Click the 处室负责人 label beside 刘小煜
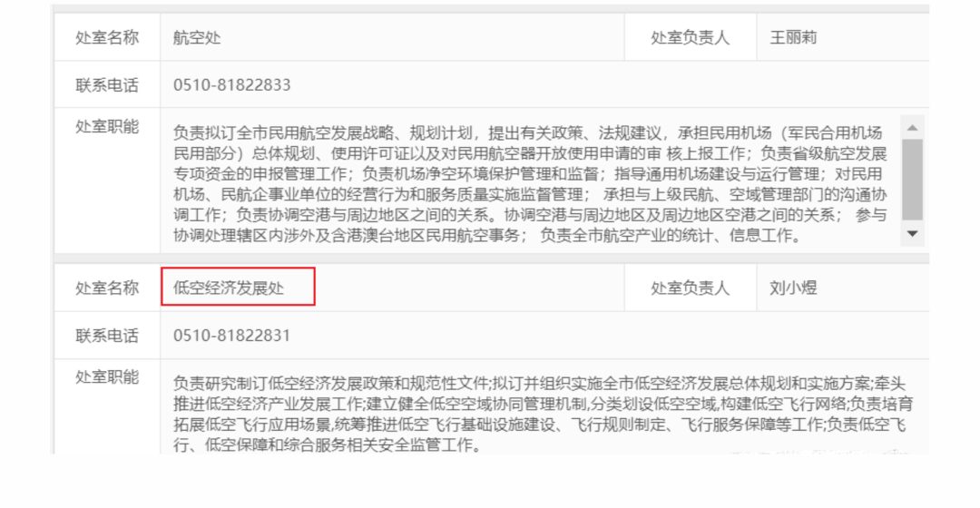The width and height of the screenshot is (980, 508). (x=690, y=288)
